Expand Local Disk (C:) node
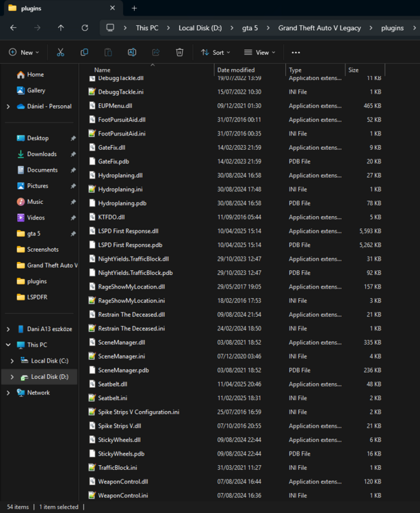This screenshot has height=513, width=420. [12, 361]
